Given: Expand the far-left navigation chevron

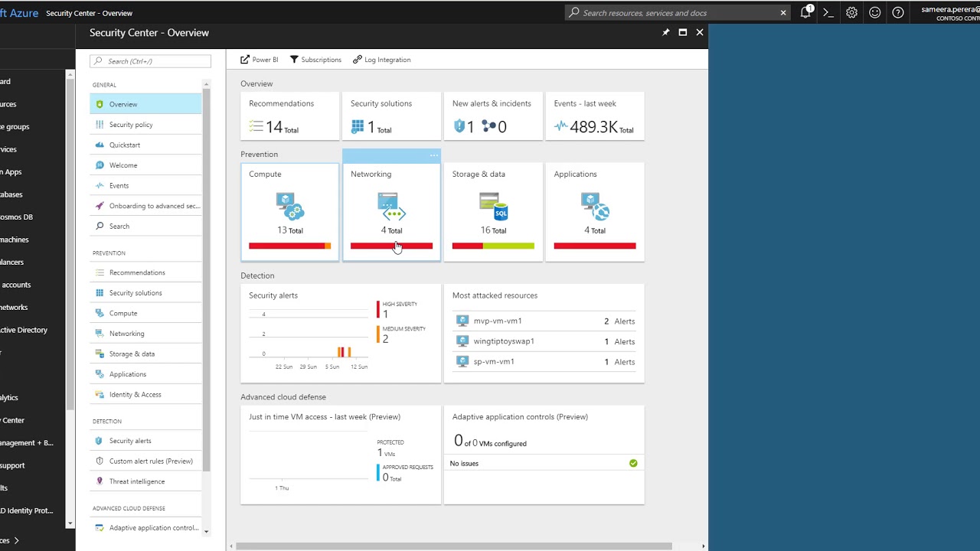Looking at the screenshot, I should [x=16, y=540].
